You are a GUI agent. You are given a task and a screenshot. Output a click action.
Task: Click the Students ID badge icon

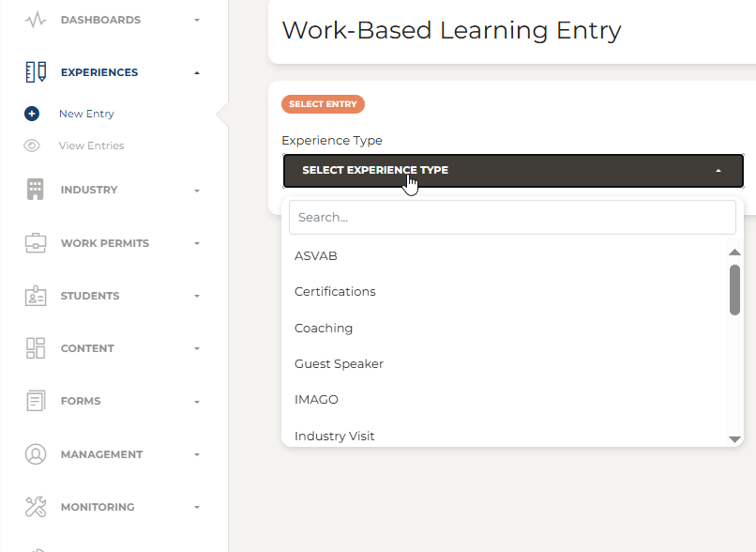tap(36, 296)
